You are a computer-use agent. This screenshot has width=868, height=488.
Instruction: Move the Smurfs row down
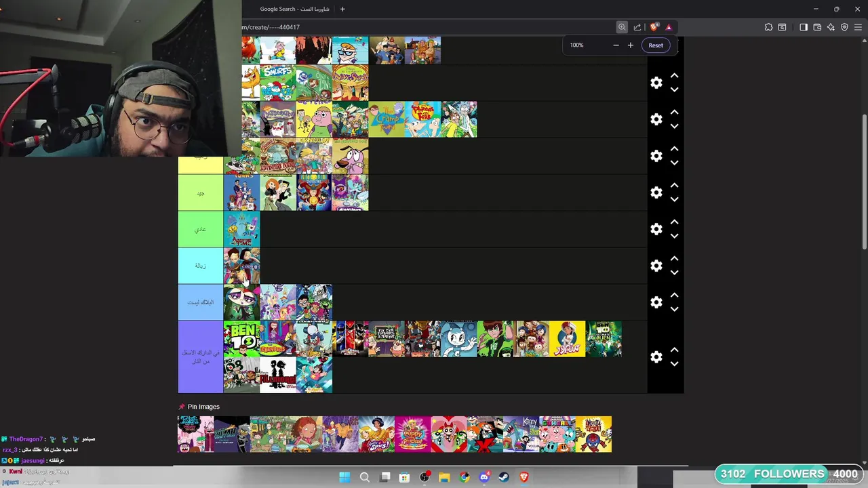[x=674, y=89]
